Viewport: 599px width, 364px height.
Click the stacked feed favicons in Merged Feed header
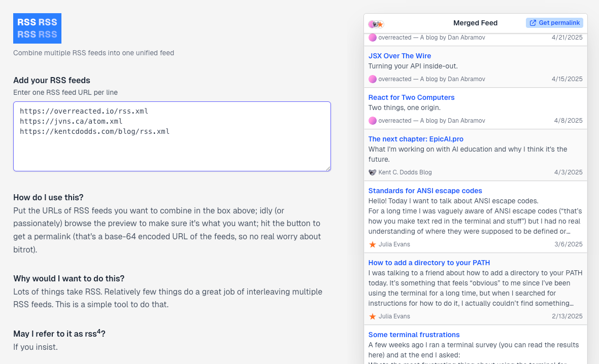coord(376,24)
